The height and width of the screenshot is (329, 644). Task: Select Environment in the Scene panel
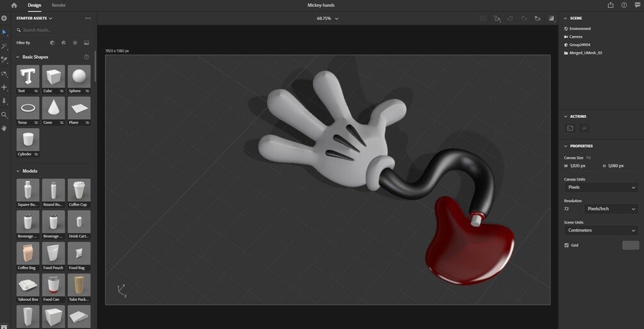[x=580, y=29]
